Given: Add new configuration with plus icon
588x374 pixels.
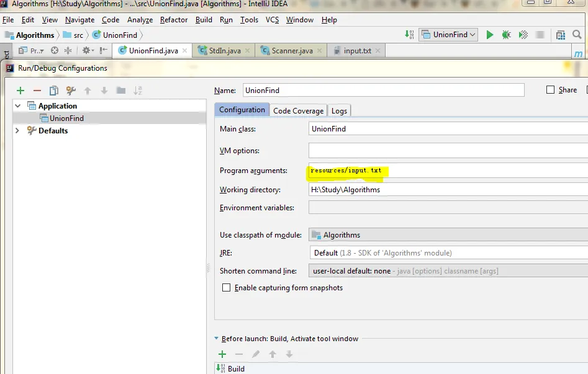Looking at the screenshot, I should (20, 91).
